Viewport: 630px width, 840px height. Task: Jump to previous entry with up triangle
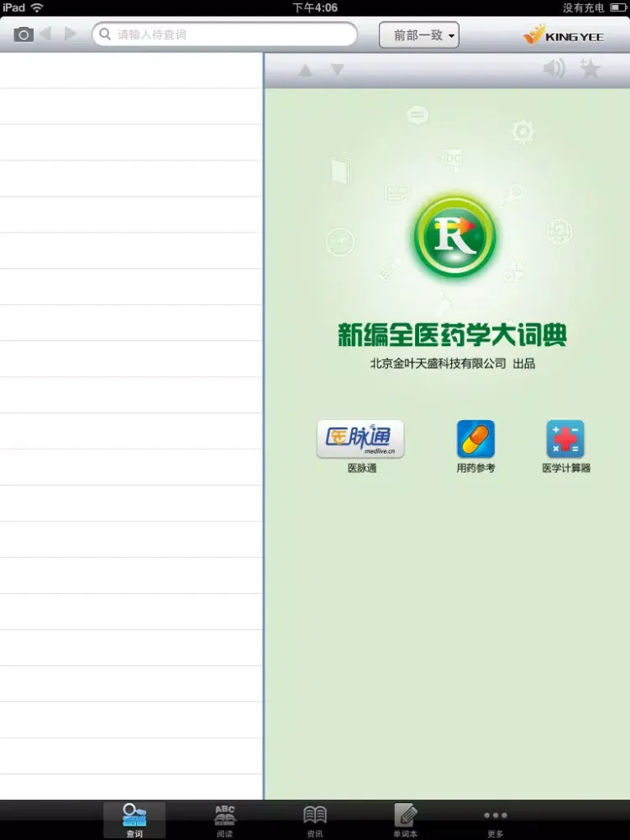(306, 70)
